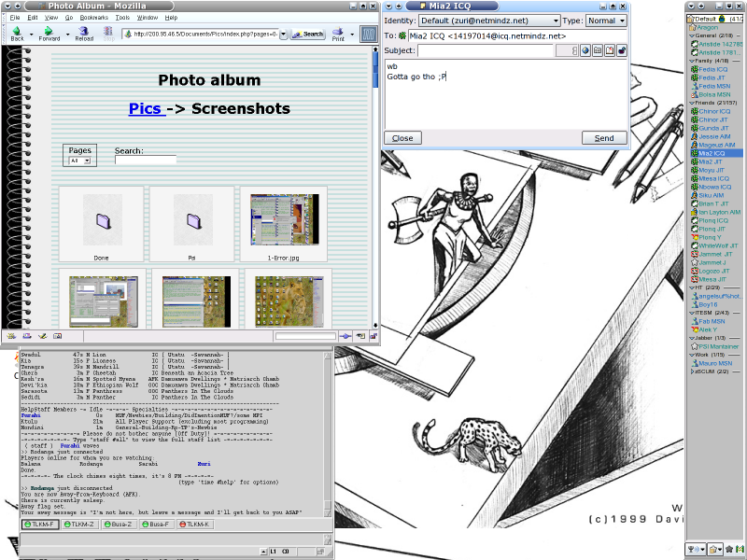Open Mozilla Mail from the status bar icon
Viewport: 747px width, 560px height.
(x=26, y=335)
